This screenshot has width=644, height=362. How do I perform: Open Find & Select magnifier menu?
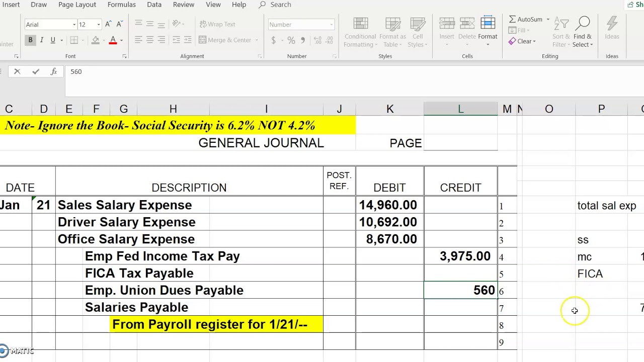[x=583, y=32]
